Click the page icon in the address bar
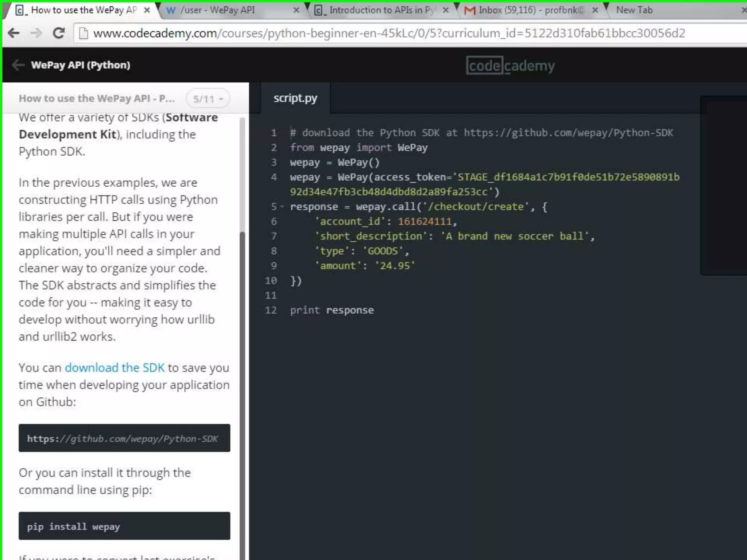 pyautogui.click(x=84, y=33)
